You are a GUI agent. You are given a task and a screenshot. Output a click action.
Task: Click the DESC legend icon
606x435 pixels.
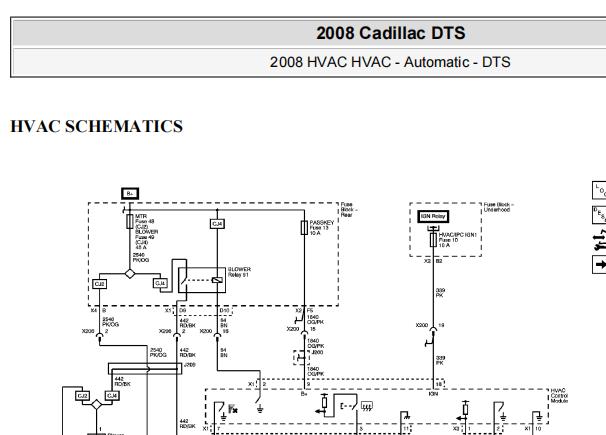[599, 215]
